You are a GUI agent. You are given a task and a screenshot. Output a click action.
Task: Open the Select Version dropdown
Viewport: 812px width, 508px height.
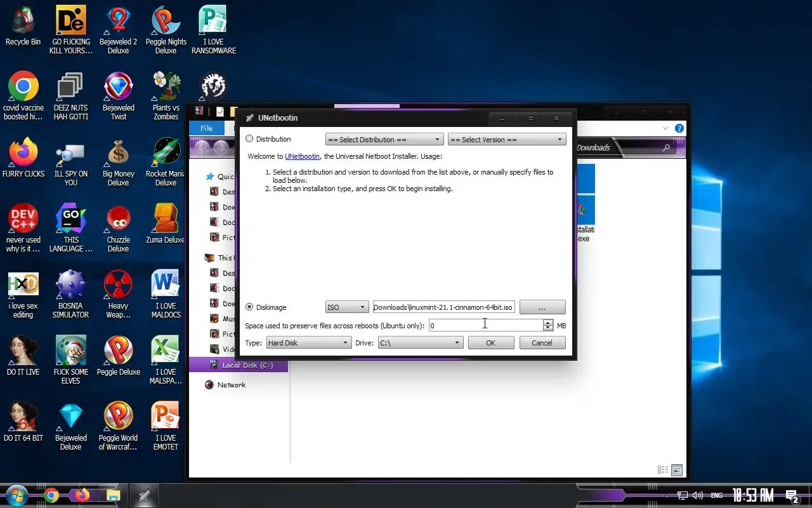pos(506,140)
